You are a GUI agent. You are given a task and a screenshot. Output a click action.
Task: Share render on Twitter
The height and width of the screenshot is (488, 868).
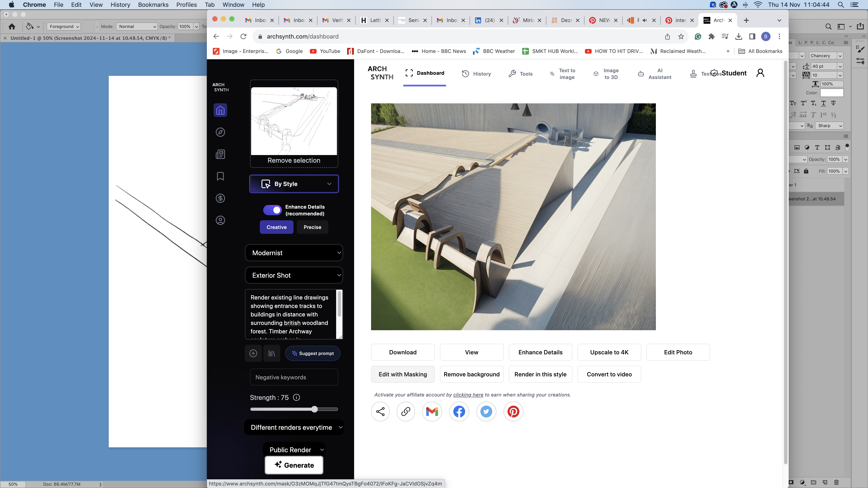[486, 412]
